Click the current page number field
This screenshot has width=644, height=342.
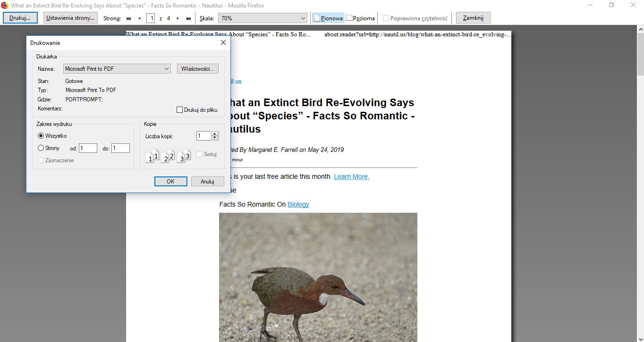tap(151, 18)
